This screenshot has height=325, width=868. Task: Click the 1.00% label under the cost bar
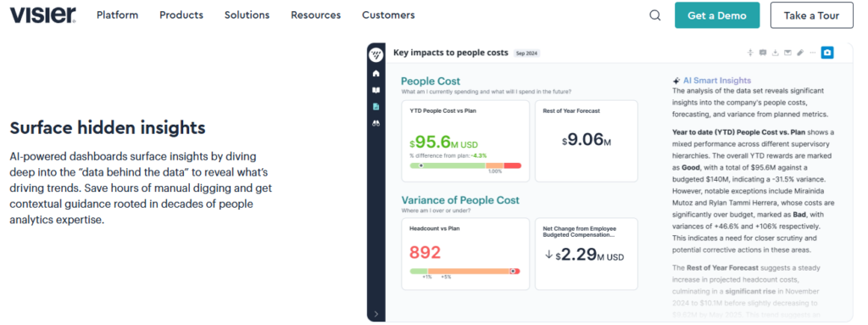pos(495,171)
